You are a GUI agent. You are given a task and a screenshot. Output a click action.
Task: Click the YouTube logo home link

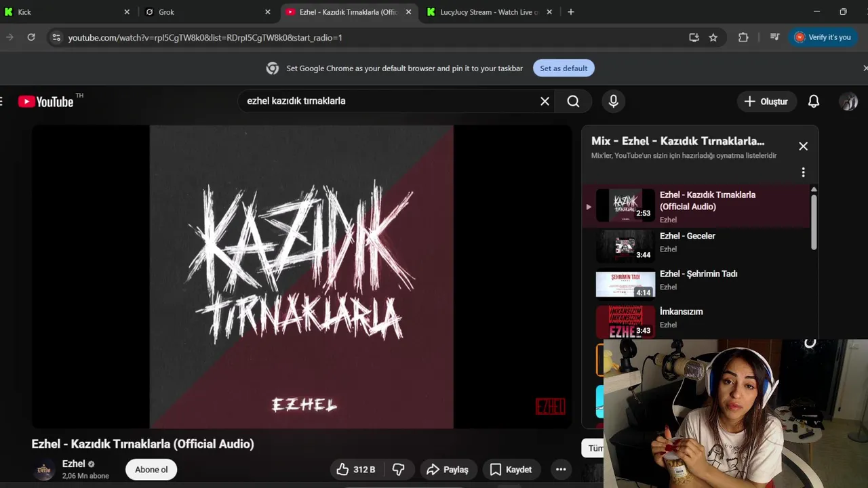45,102
